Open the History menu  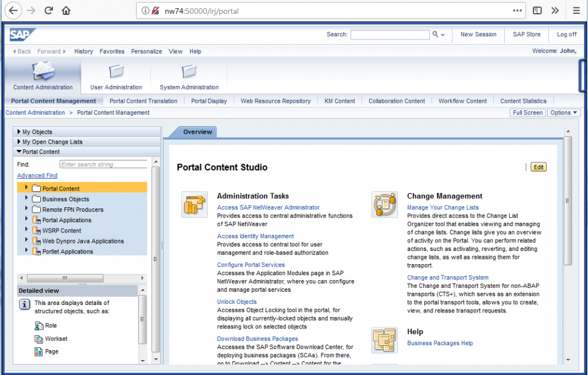[x=84, y=51]
